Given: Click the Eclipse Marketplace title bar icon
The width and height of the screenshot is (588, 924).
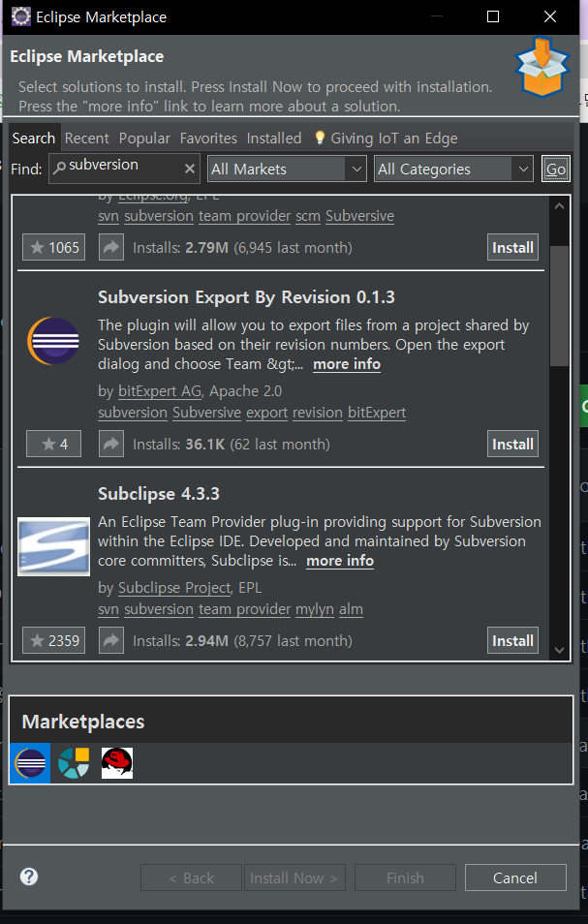Looking at the screenshot, I should 21,16.
